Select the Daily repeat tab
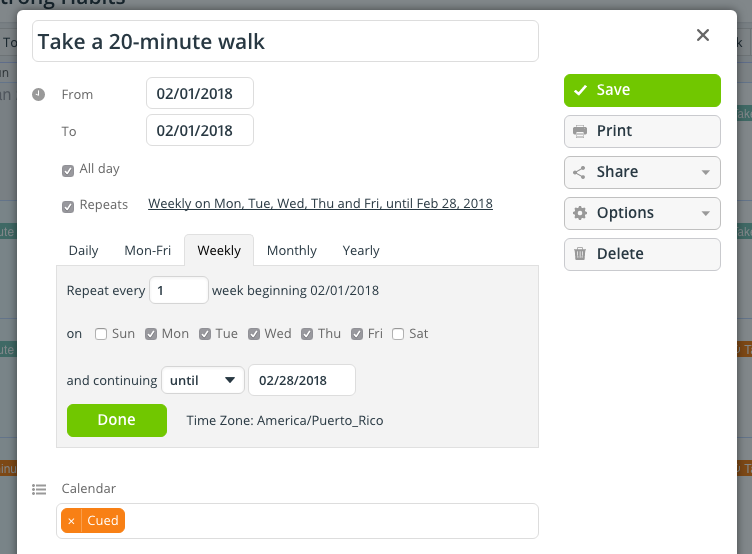The height and width of the screenshot is (554, 752). click(83, 250)
